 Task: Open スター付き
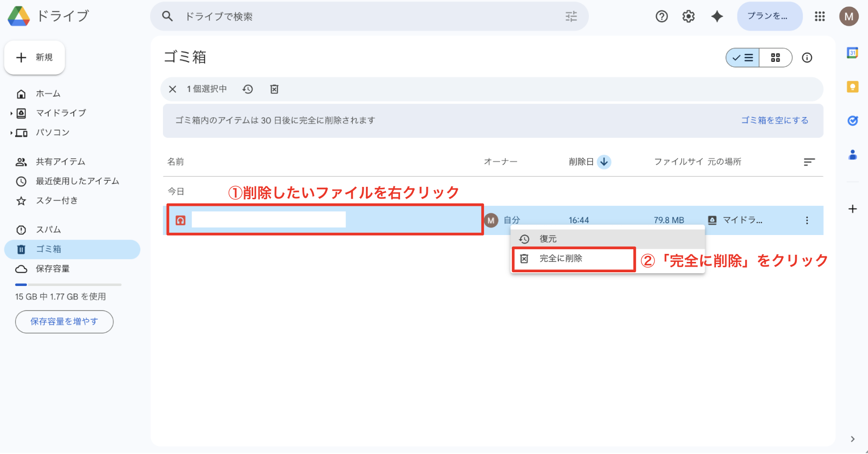pyautogui.click(x=57, y=201)
